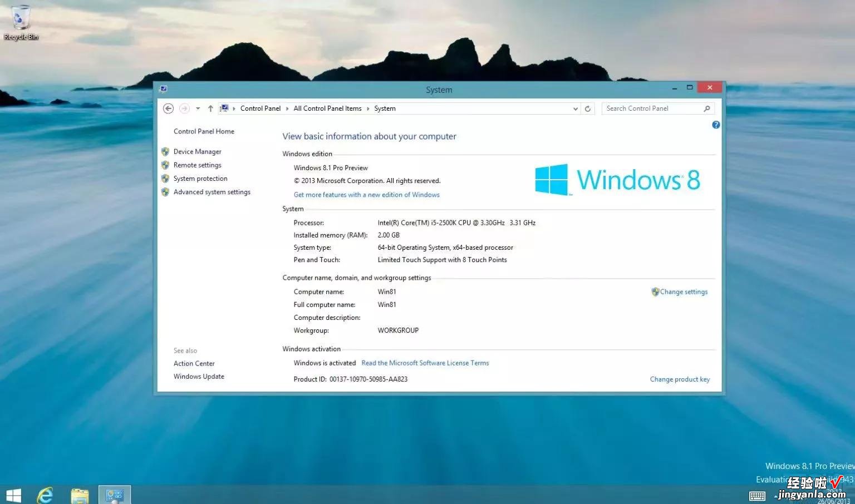Click 'View basic information about your computer' heading
Image resolution: width=855 pixels, height=504 pixels.
369,136
